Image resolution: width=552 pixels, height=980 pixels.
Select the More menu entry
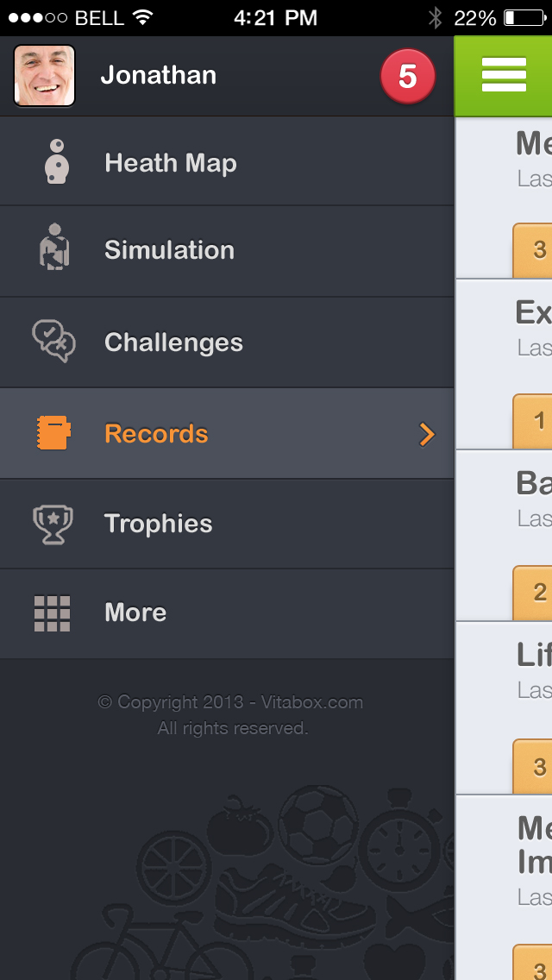pos(135,612)
